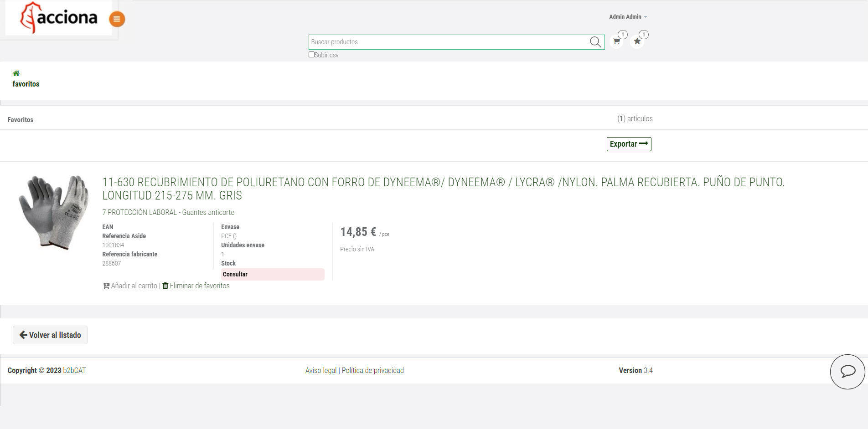Open the favorites star icon

coord(637,41)
